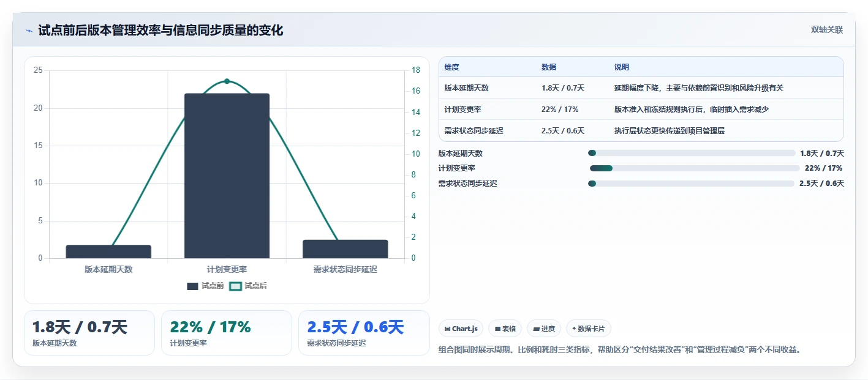Image resolution: width=868 pixels, height=380 pixels.
Task: Toggle the 试点后 legend entry
Action: point(247,286)
